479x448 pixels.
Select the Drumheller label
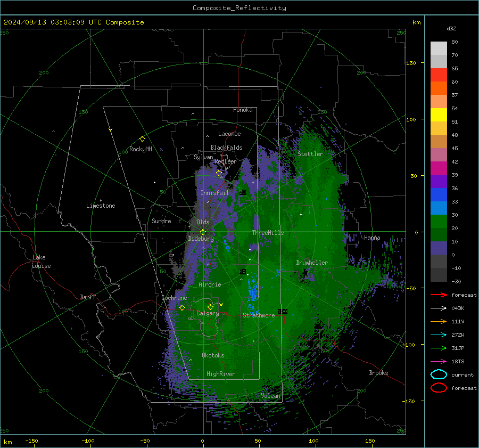[312, 263]
